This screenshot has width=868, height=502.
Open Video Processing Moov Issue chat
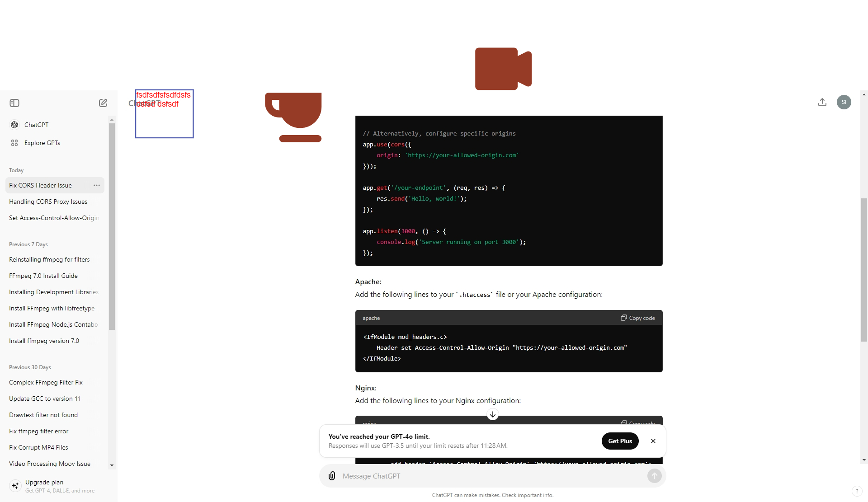tap(55, 464)
